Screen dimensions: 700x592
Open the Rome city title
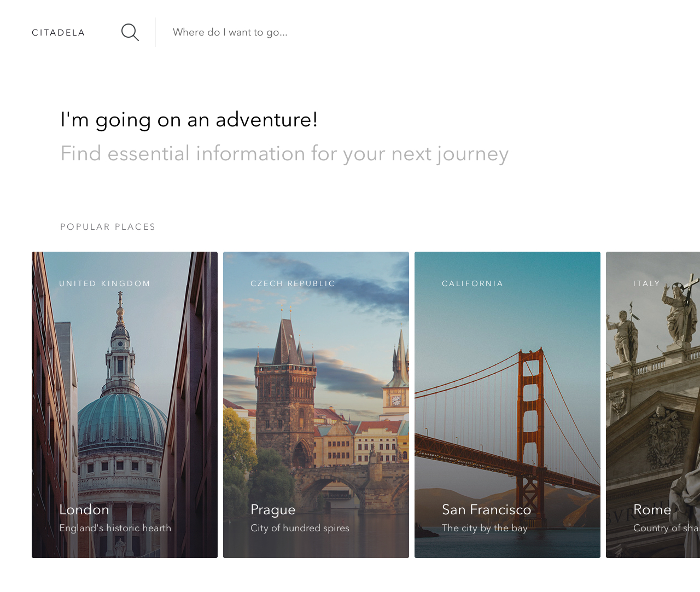click(652, 509)
